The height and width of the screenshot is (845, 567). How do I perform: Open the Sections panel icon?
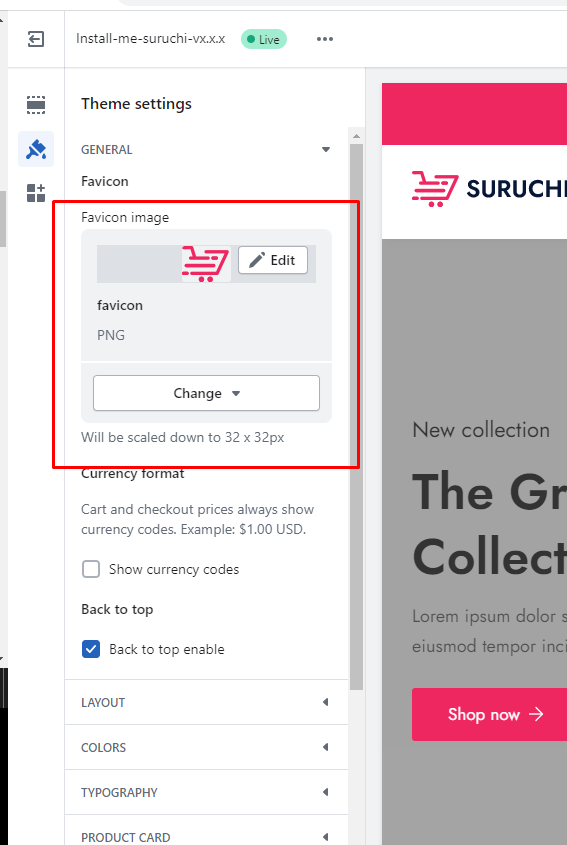tap(36, 105)
